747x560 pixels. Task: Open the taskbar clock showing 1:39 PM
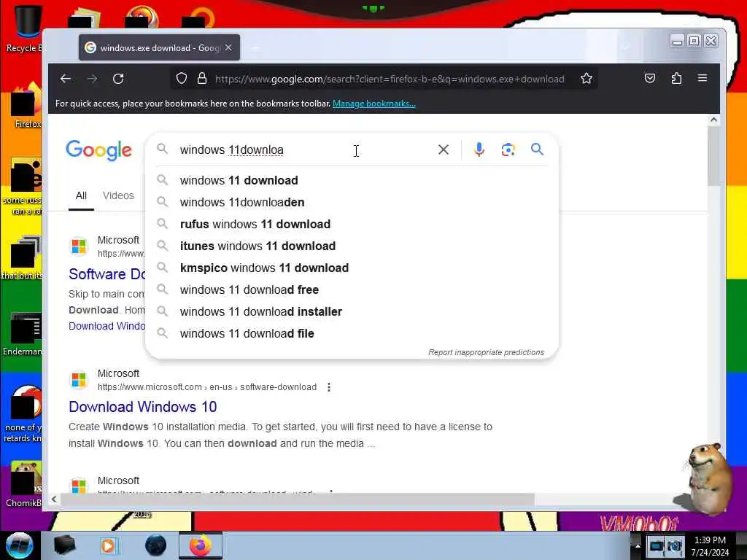click(710, 546)
